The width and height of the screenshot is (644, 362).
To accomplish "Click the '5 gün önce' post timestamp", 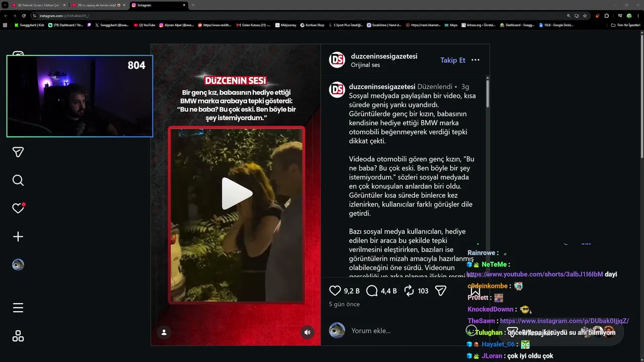I will (344, 304).
